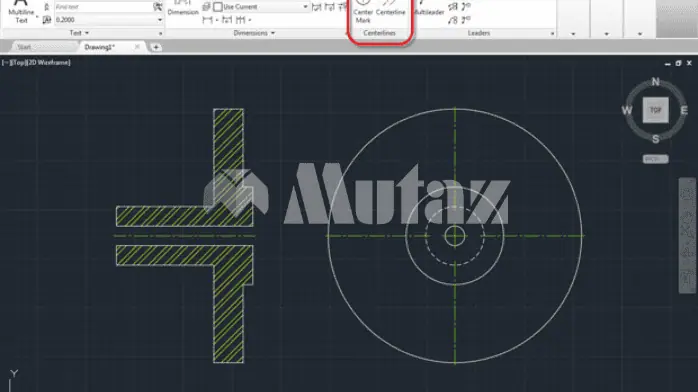Select the Centerline tool
The width and height of the screenshot is (698, 392).
pyautogui.click(x=390, y=9)
